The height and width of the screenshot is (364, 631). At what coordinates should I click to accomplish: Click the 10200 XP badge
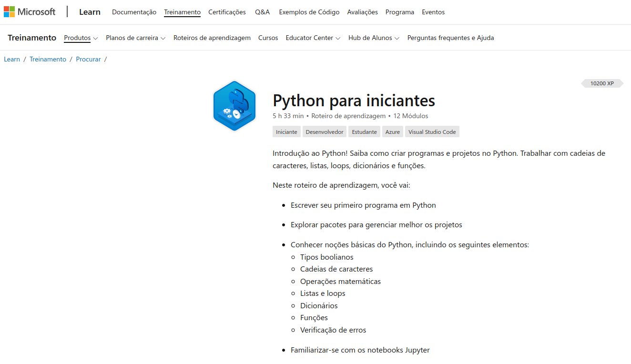[x=602, y=83]
